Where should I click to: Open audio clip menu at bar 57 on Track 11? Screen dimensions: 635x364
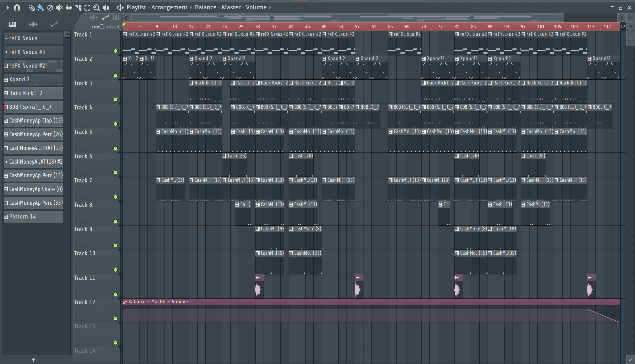click(x=358, y=278)
